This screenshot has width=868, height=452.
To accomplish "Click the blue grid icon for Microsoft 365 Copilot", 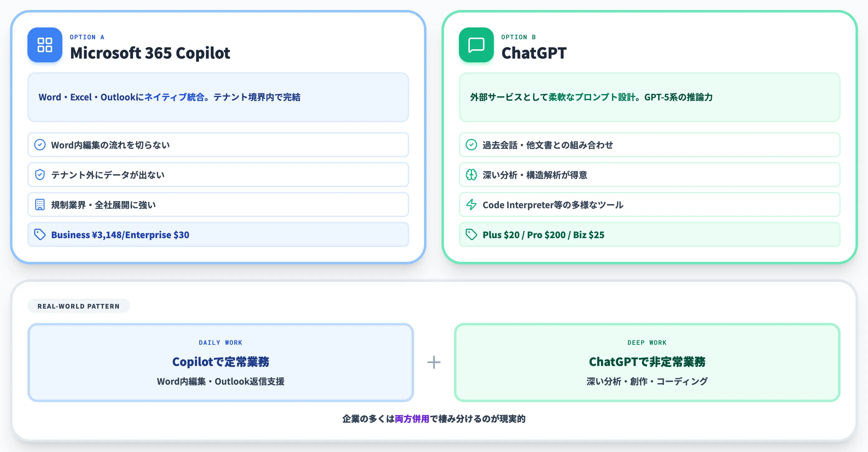I will (x=45, y=45).
